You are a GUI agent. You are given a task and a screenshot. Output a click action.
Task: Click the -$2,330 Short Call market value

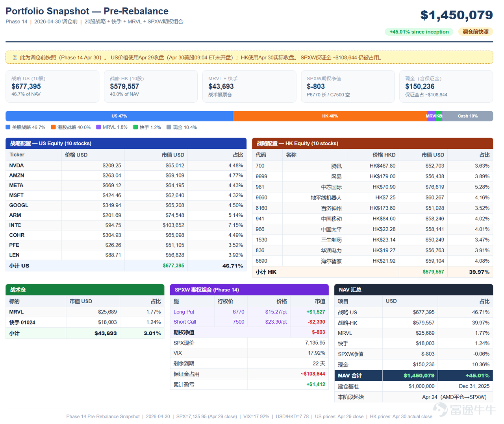click(317, 322)
